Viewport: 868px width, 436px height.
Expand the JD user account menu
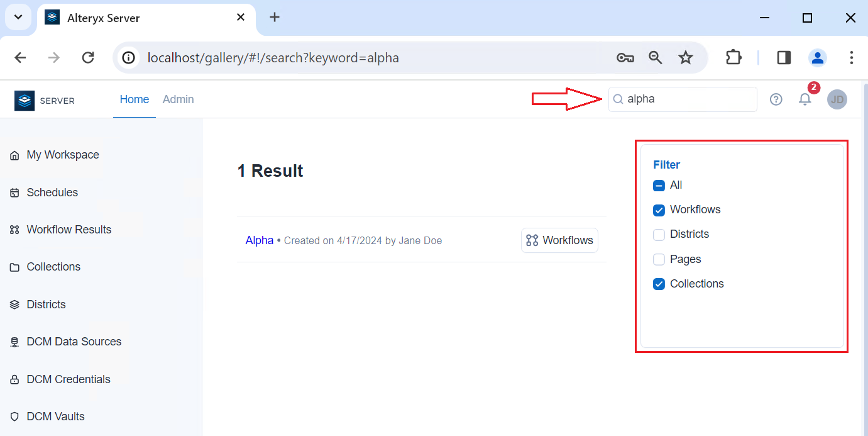tap(837, 99)
